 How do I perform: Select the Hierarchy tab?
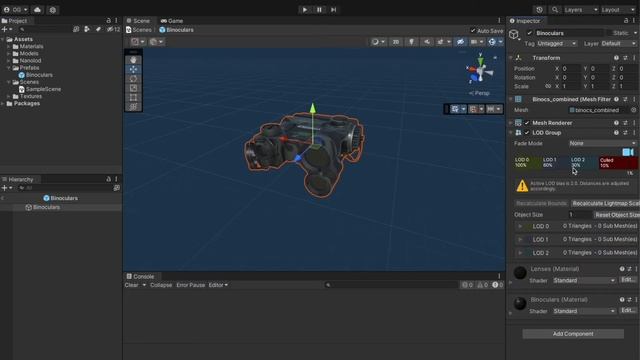[18, 179]
